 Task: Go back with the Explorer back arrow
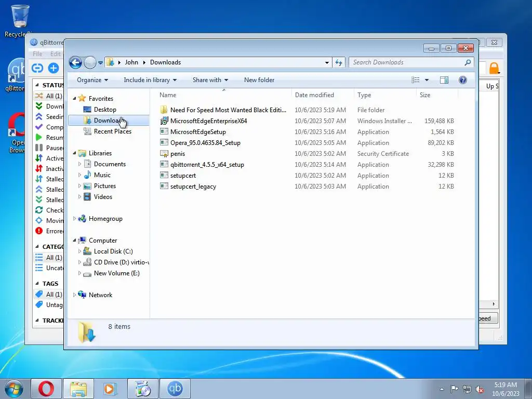tap(75, 62)
